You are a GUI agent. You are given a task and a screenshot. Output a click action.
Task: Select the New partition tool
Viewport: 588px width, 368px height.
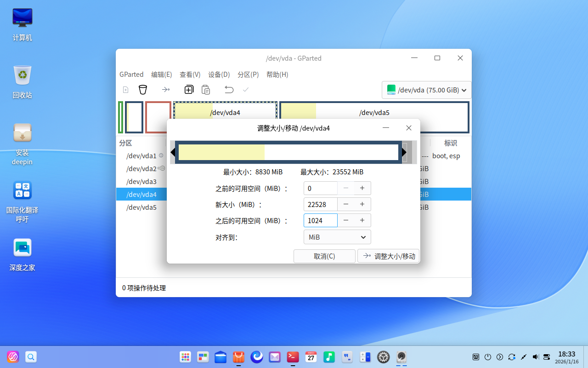pos(125,90)
